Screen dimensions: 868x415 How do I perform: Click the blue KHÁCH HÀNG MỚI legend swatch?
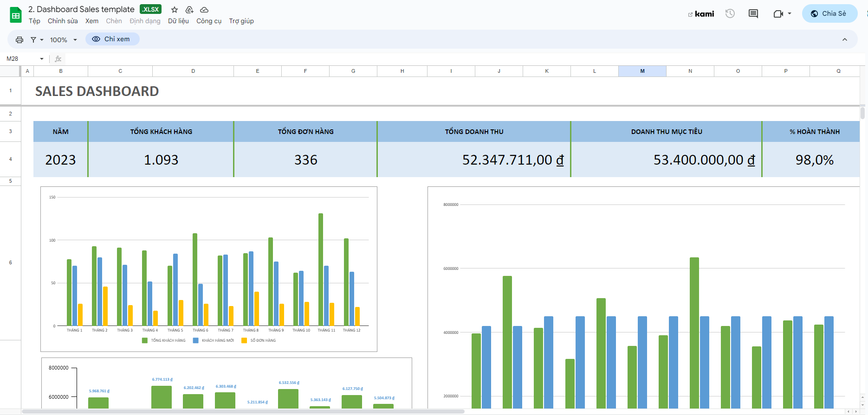pos(196,340)
